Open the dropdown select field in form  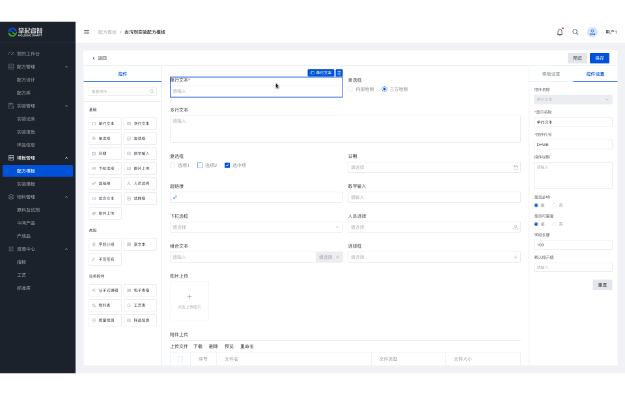256,227
